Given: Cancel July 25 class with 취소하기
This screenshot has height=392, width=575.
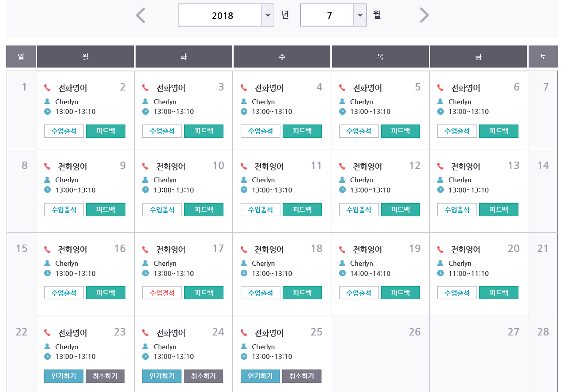Looking at the screenshot, I should (302, 376).
